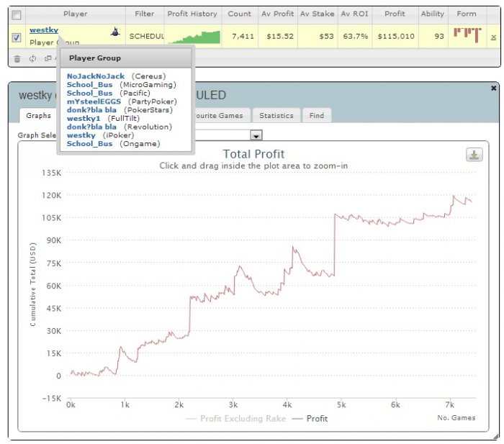This screenshot has width=504, height=444.
Task: Switch to the Statistics tab
Action: click(276, 116)
